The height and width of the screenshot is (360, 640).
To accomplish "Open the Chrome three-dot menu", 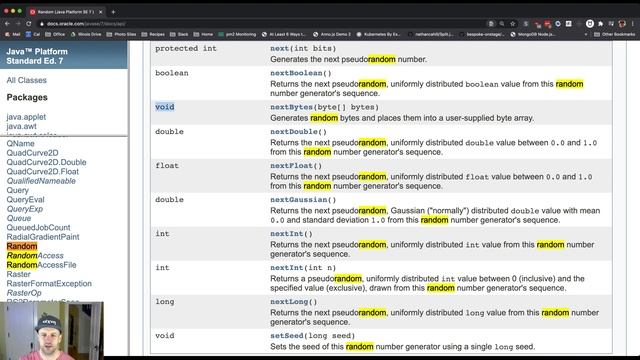I will (x=633, y=24).
